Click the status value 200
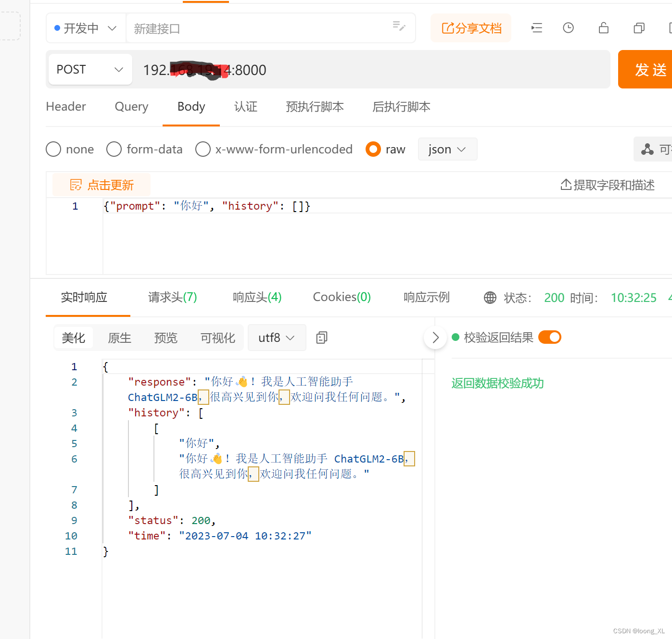This screenshot has height=639, width=672. (554, 298)
